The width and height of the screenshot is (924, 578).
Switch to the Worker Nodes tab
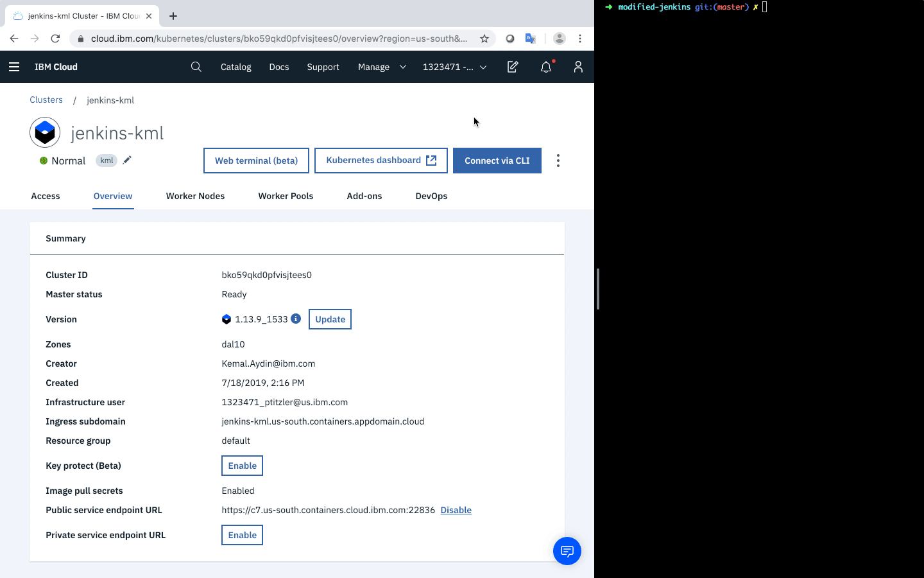coord(195,196)
